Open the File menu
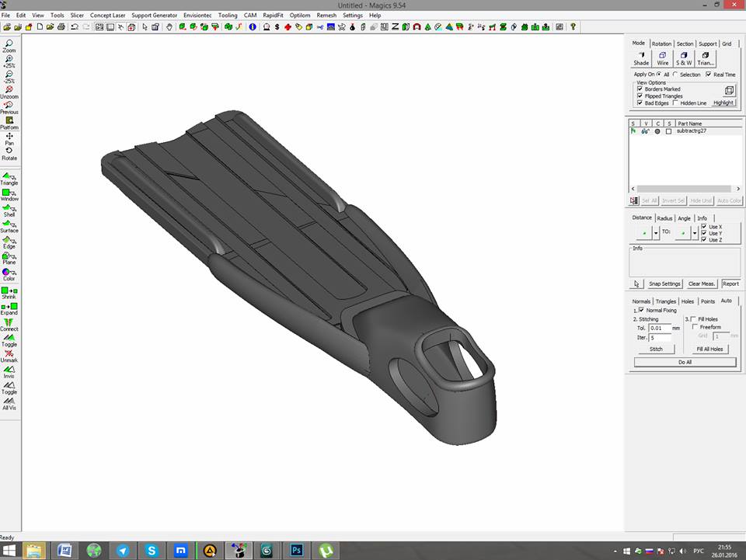This screenshot has width=746, height=560. pyautogui.click(x=5, y=16)
